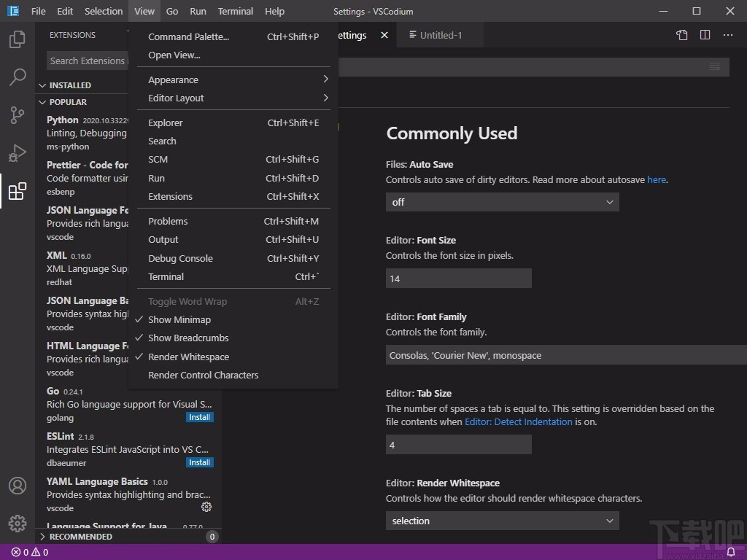Screen dimensions: 747x560
Task: Open Source Control from the activity bar
Action: (18, 115)
